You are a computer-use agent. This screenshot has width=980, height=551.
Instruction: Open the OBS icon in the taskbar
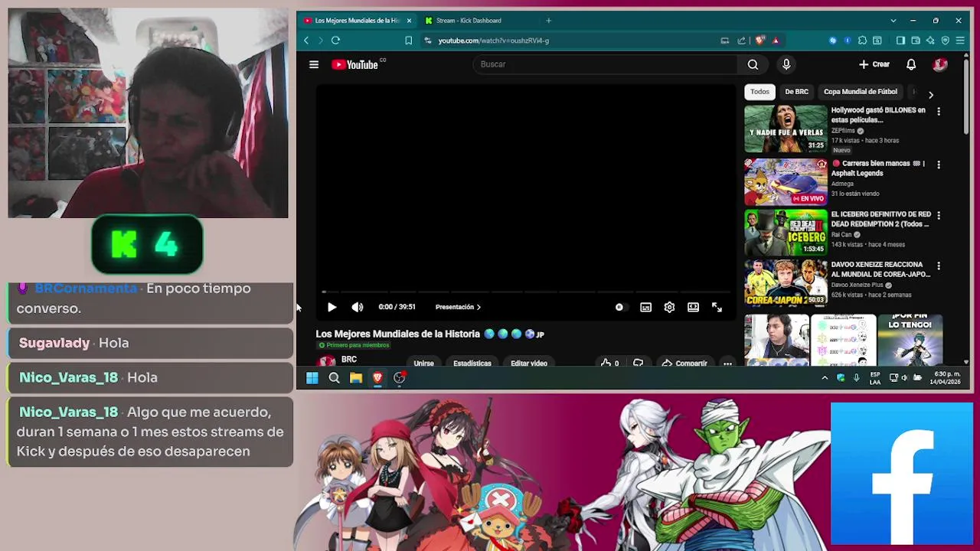(x=400, y=377)
